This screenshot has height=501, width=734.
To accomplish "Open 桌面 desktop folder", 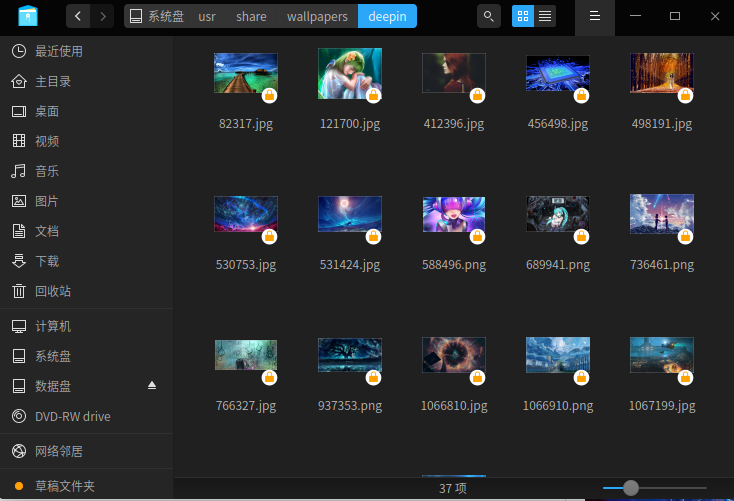I will 87,111.
